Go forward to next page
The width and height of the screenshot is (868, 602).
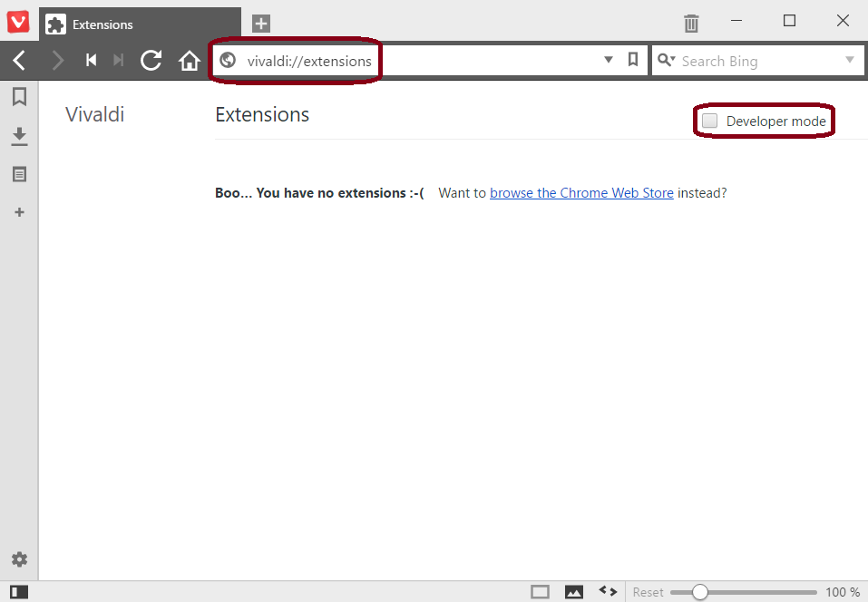(57, 61)
